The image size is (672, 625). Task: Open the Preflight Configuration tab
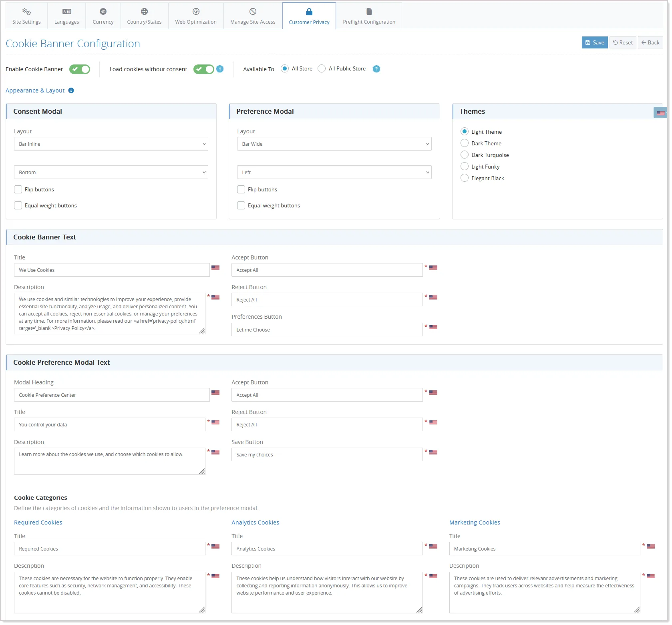(x=369, y=16)
